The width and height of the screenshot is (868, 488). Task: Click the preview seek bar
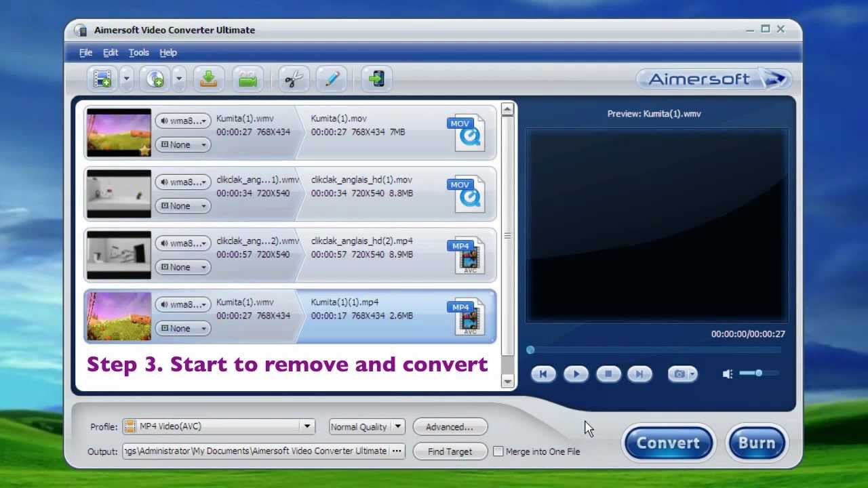pyautogui.click(x=656, y=350)
